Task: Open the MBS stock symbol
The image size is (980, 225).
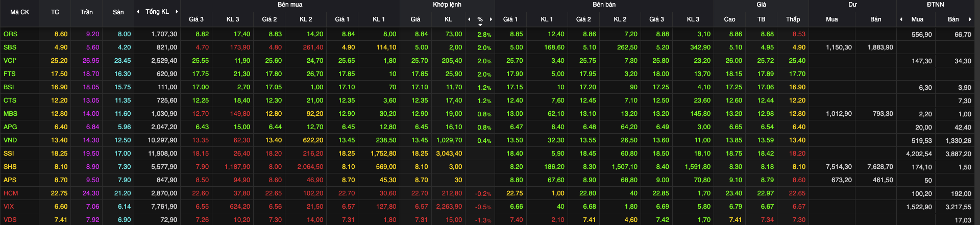Action: [x=10, y=114]
